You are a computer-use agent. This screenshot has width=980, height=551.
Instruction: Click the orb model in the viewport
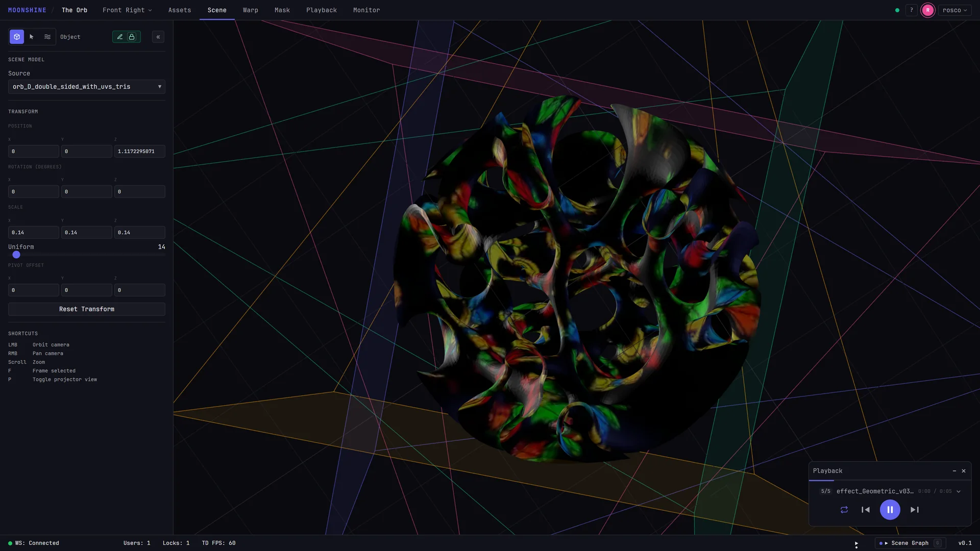577,280
